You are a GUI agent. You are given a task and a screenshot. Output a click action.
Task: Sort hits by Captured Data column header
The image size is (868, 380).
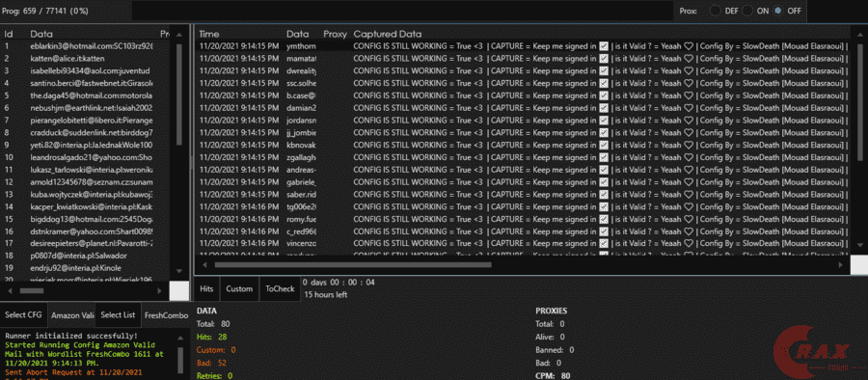pos(388,34)
